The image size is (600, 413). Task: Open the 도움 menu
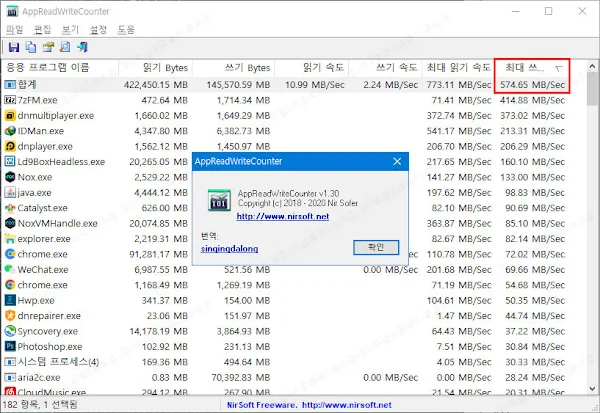click(x=126, y=29)
